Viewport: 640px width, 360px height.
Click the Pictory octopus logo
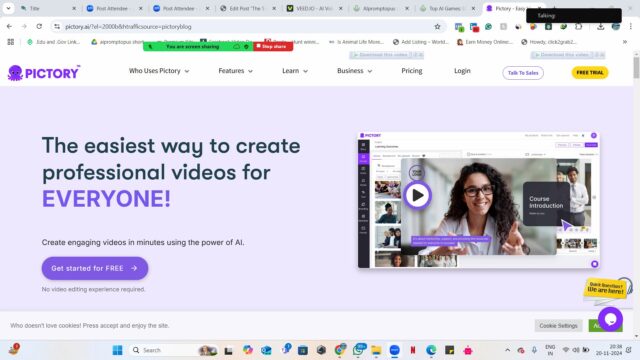tap(44, 73)
